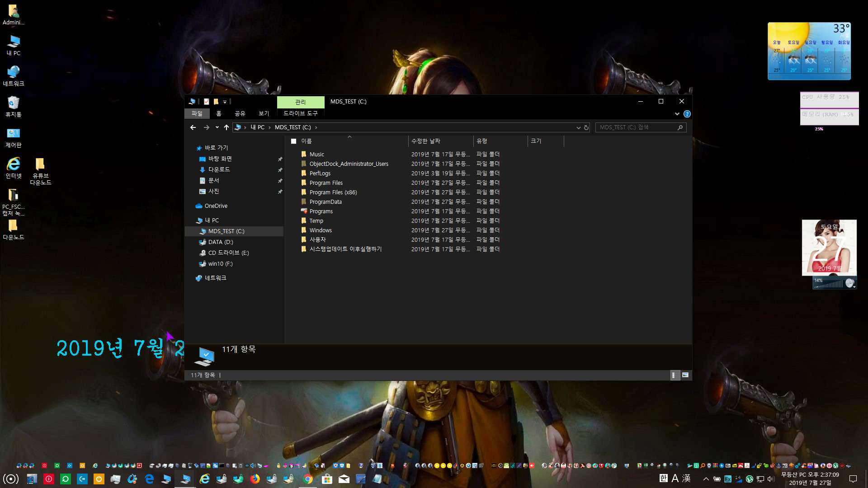This screenshot has height=488, width=868.
Task: Open quick access toolbar customize dropdown
Action: pyautogui.click(x=225, y=102)
